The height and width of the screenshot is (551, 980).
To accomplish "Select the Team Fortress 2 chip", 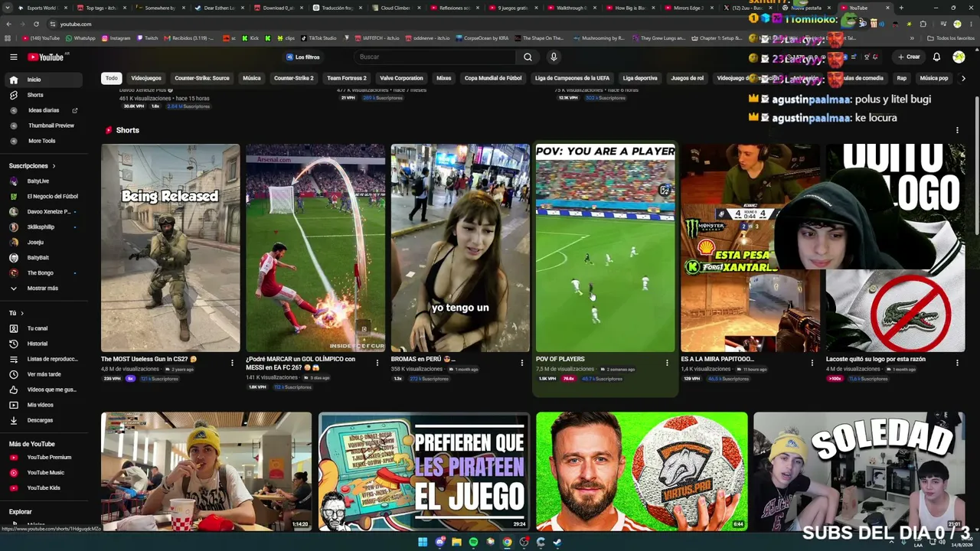I will tap(347, 78).
